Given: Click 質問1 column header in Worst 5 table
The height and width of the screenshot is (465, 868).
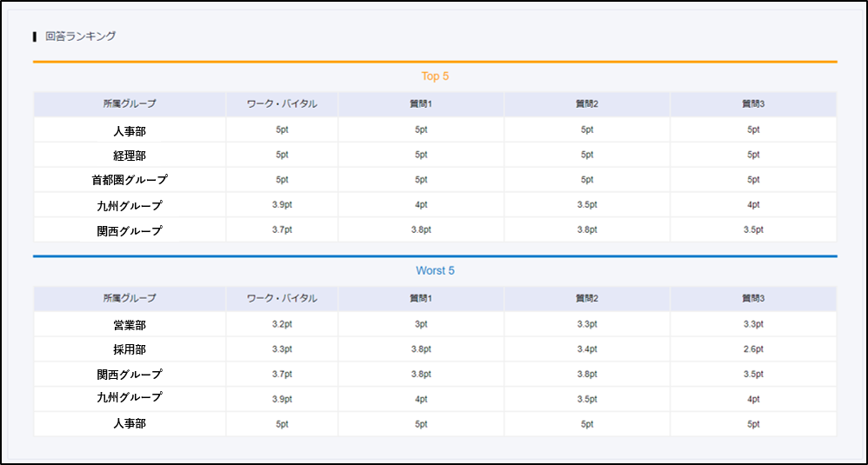Looking at the screenshot, I should pos(421,299).
